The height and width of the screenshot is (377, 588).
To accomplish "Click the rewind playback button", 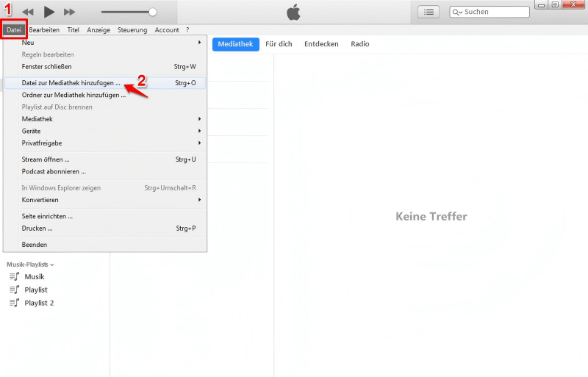I will coord(28,12).
